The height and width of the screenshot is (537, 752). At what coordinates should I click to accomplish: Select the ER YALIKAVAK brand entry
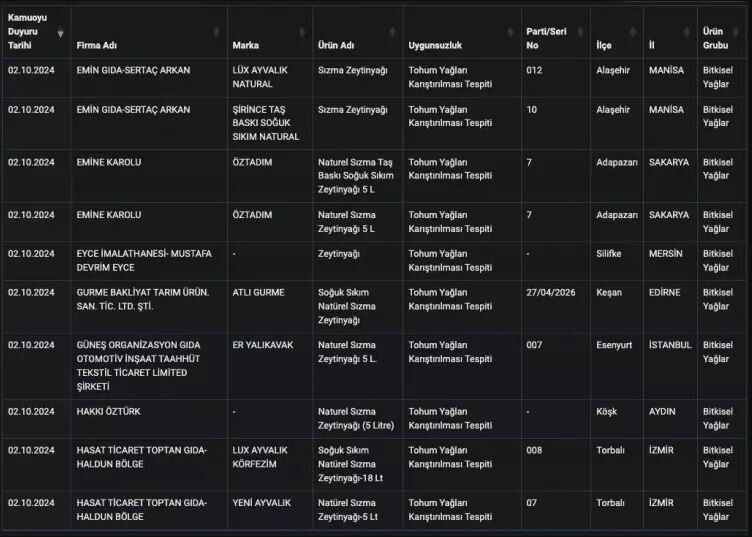point(262,345)
